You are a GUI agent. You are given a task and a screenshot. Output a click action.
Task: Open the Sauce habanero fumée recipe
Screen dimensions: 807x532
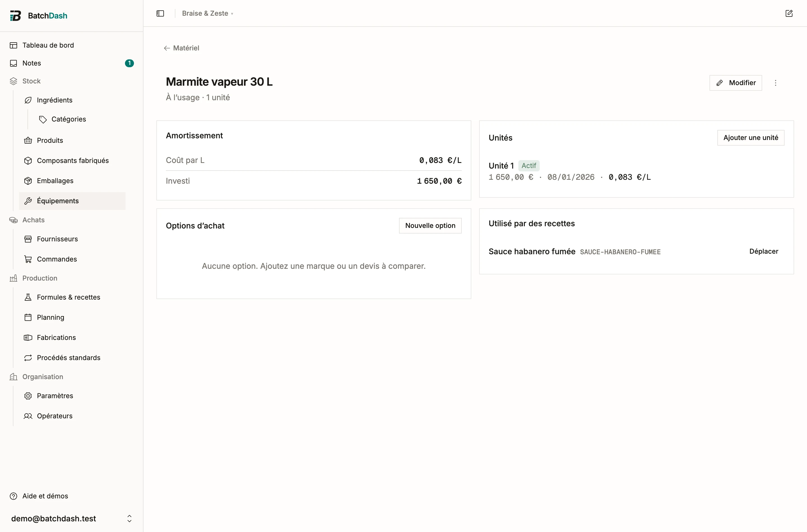(x=532, y=251)
